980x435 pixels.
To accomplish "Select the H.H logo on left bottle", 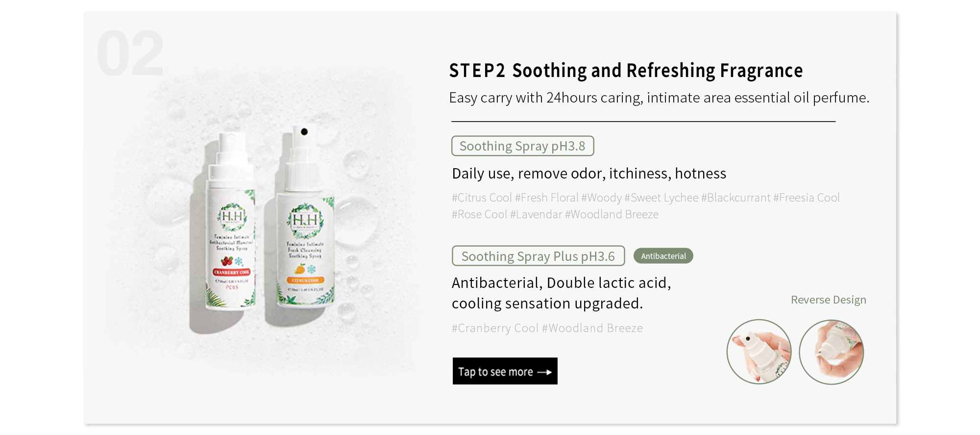I will [x=232, y=216].
